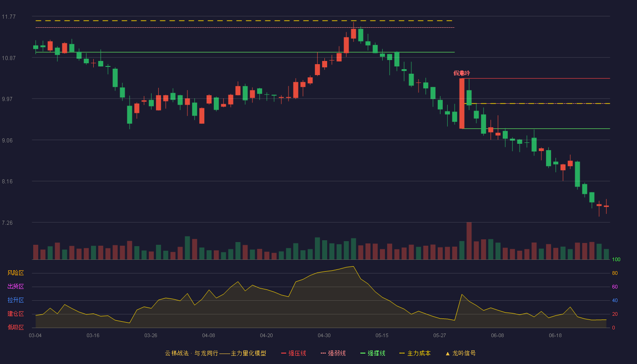This screenshot has width=637, height=364.
Task: Toggle the 龙吟信号 legend entry
Action: (460, 353)
